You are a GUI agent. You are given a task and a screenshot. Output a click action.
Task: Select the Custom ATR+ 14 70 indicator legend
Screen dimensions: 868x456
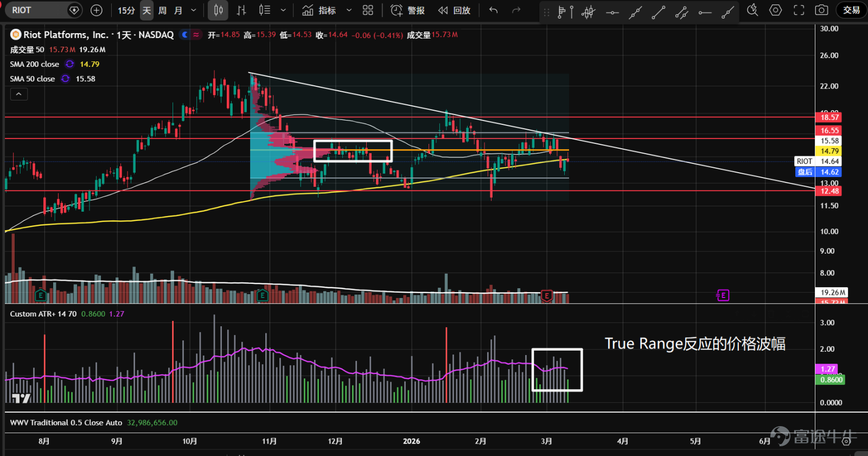click(x=43, y=314)
